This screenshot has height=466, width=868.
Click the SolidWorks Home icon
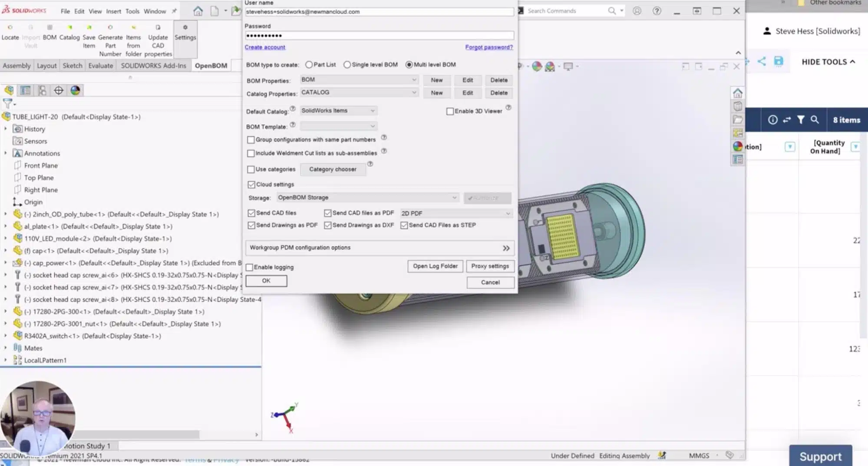[198, 11]
